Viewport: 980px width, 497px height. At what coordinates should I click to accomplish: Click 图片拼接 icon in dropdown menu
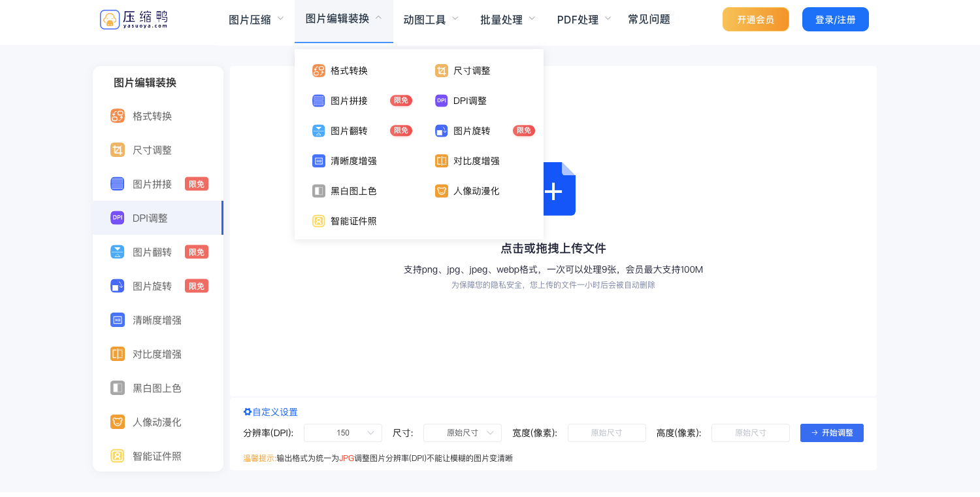point(319,101)
